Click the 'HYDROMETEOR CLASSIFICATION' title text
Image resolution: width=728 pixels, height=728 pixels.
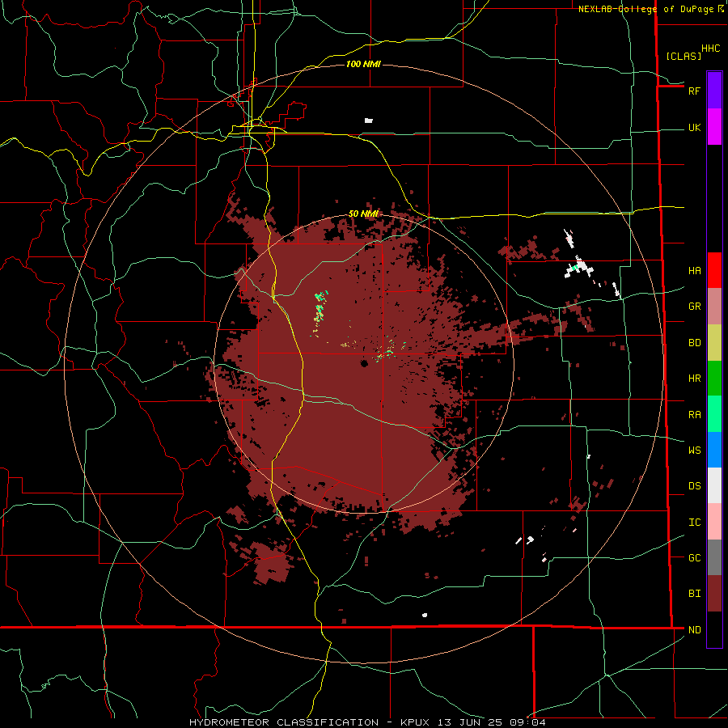pos(284,722)
